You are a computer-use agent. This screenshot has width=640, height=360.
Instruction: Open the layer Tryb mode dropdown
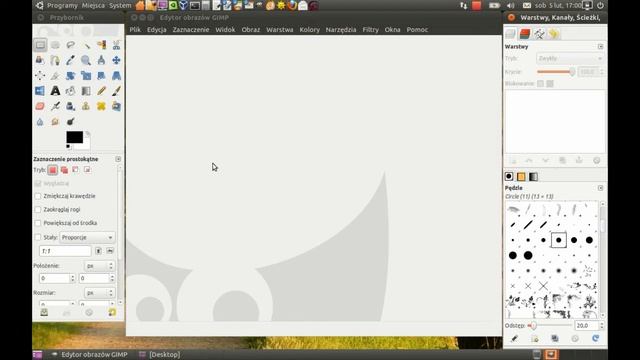click(570, 58)
